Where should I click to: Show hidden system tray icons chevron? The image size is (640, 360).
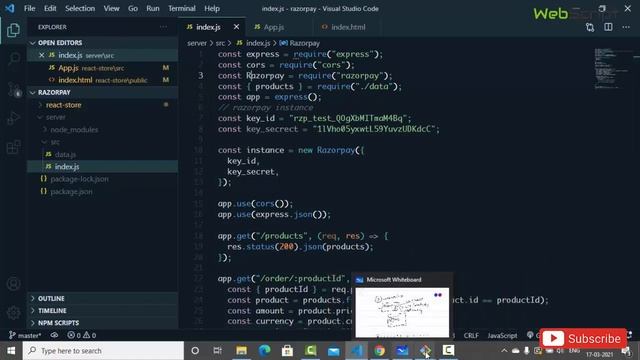[504, 351]
